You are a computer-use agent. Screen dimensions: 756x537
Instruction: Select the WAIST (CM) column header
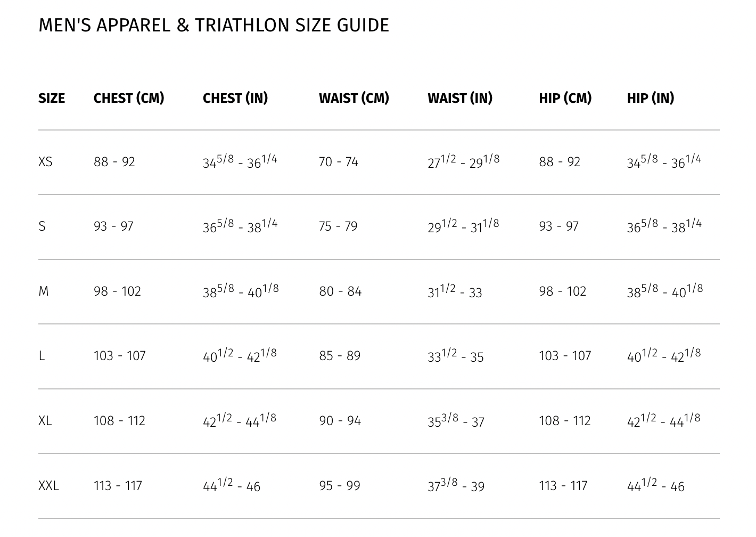coord(354,98)
